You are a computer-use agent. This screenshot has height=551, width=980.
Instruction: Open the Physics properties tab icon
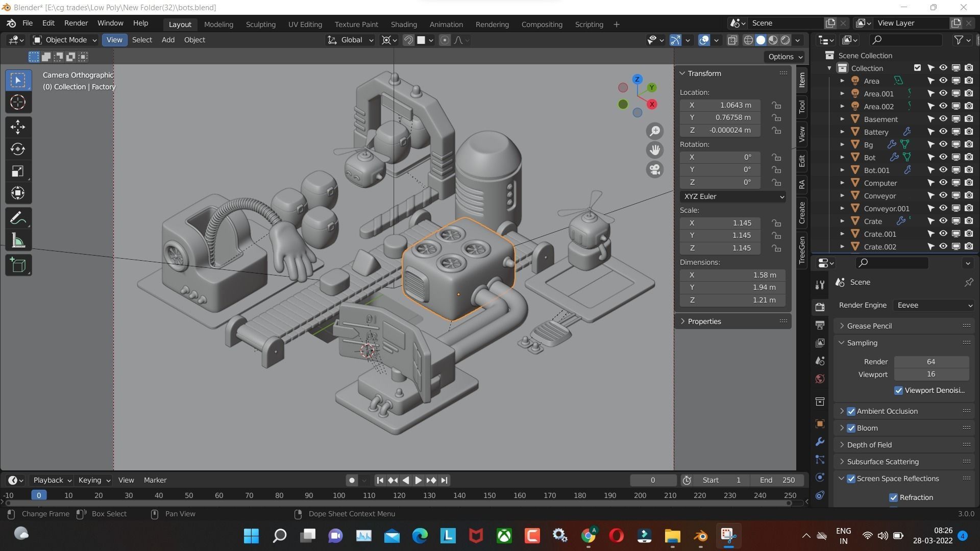click(x=820, y=478)
